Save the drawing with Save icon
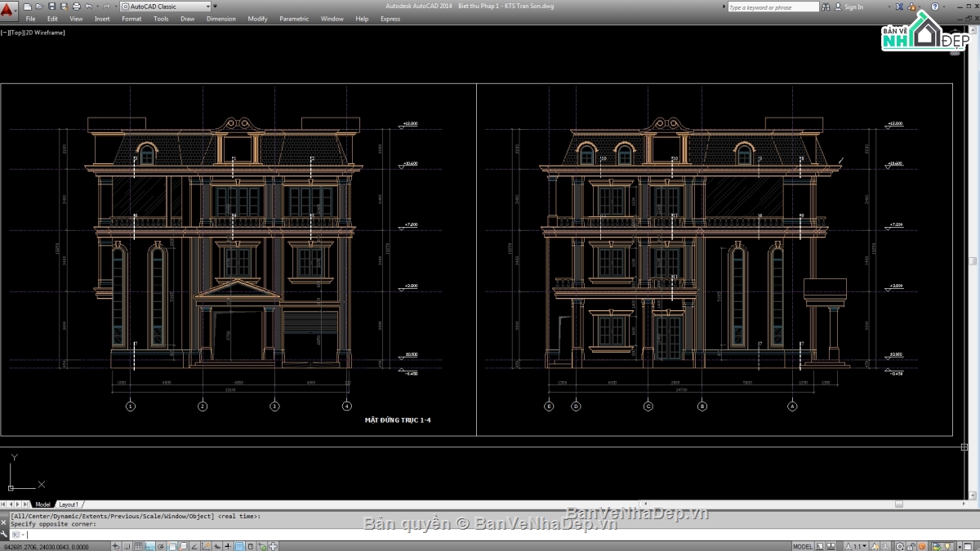Viewport: 980px width, 551px height. (51, 7)
